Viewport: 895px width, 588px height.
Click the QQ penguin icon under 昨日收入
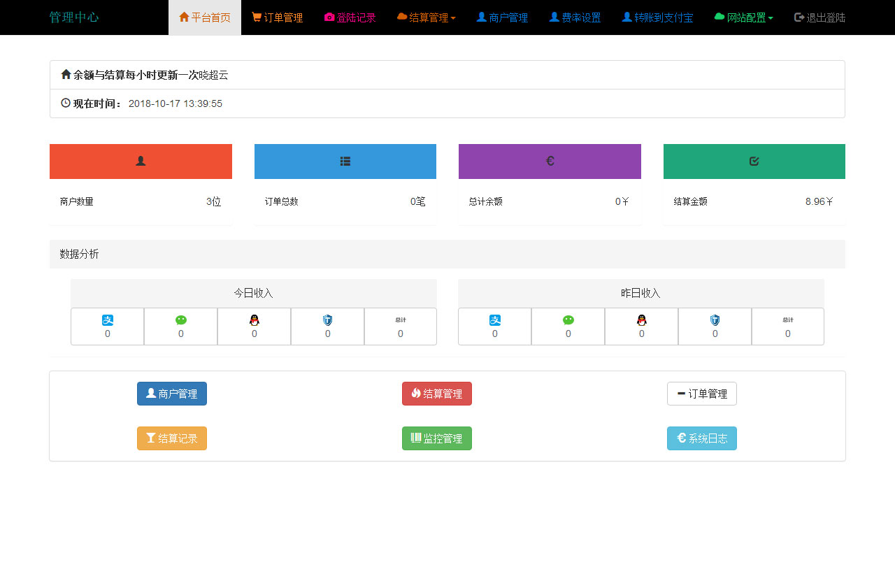641,320
